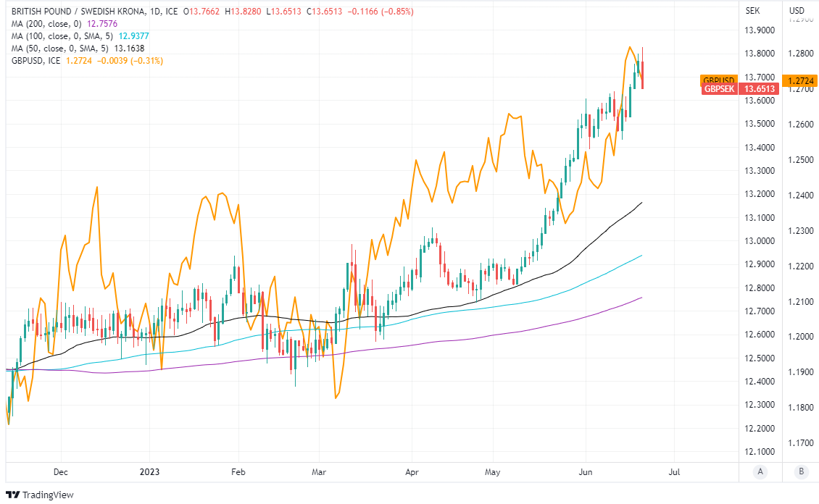
Task: Select the British Pound / Swedish Krona title
Action: point(82,12)
